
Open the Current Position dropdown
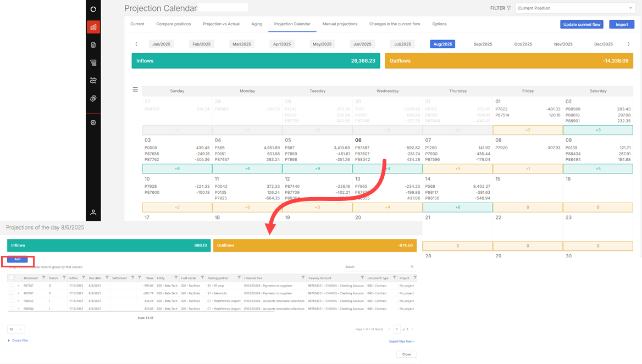(575, 8)
